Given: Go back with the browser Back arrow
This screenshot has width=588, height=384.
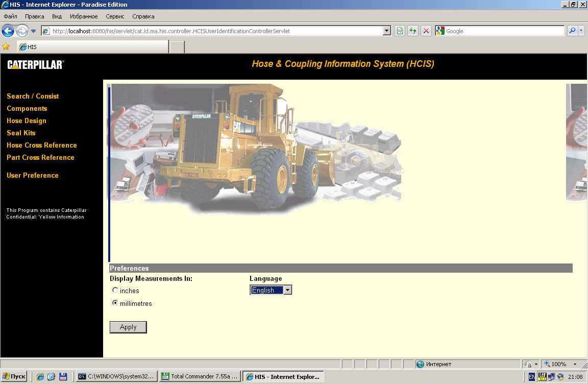Looking at the screenshot, I should 8,31.
